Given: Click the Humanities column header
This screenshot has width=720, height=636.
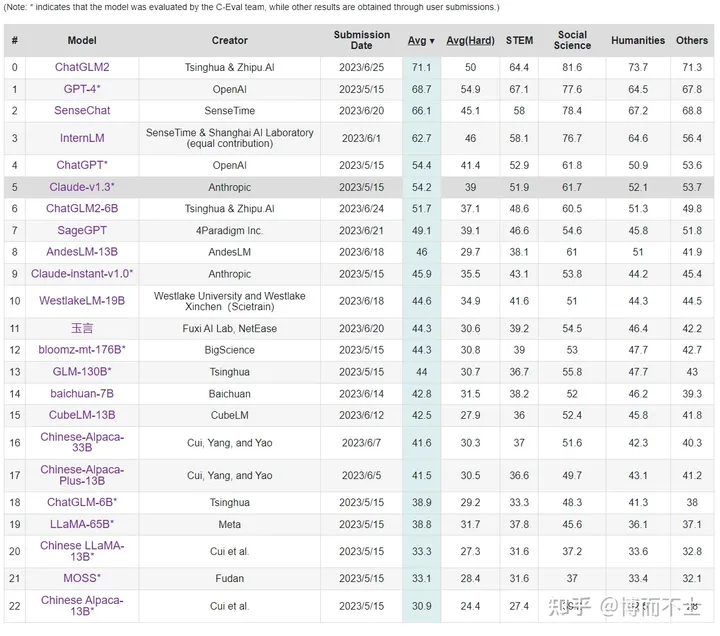Looking at the screenshot, I should 638,40.
